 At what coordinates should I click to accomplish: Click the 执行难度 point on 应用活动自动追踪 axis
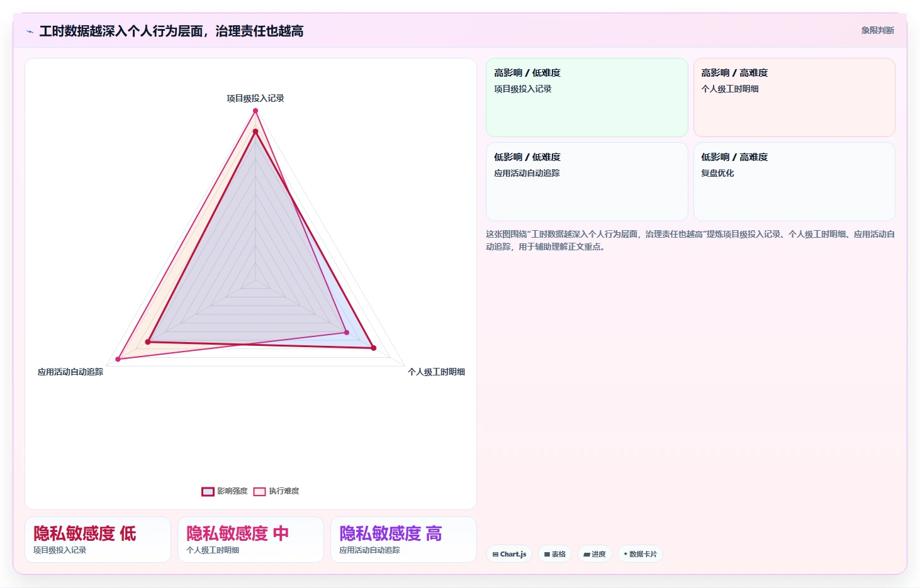pyautogui.click(x=118, y=359)
